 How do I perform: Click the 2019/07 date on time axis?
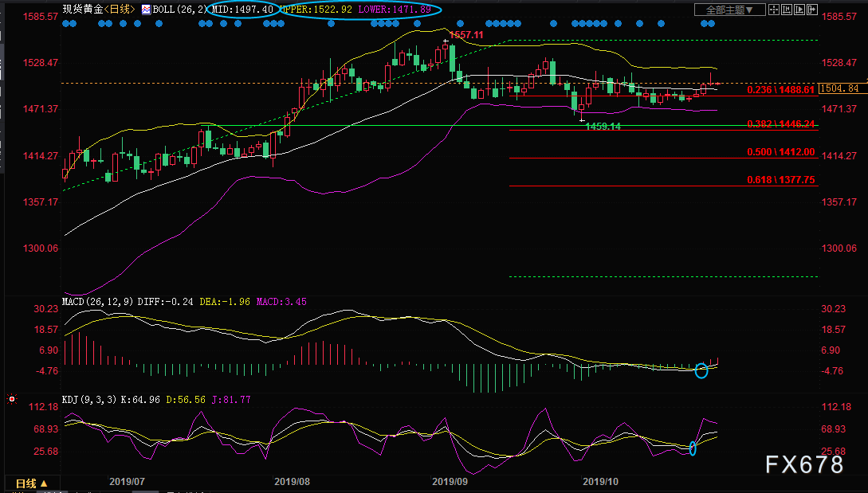[127, 481]
